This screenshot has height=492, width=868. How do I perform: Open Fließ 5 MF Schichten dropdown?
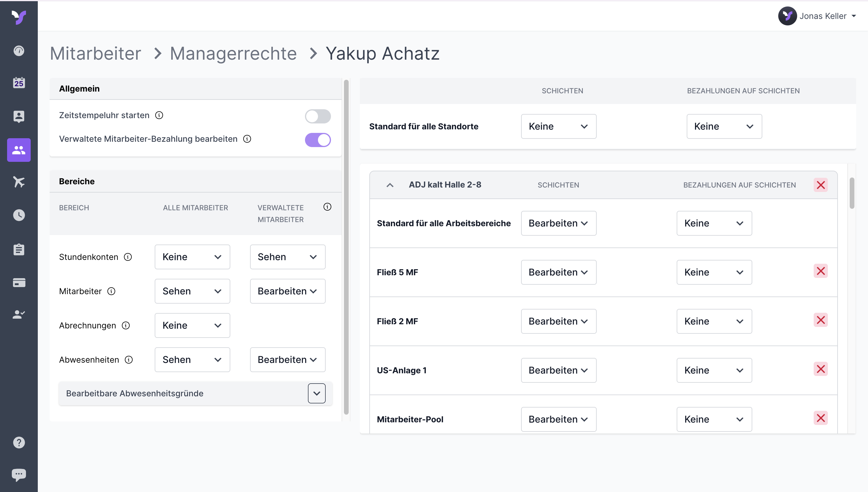[559, 272]
